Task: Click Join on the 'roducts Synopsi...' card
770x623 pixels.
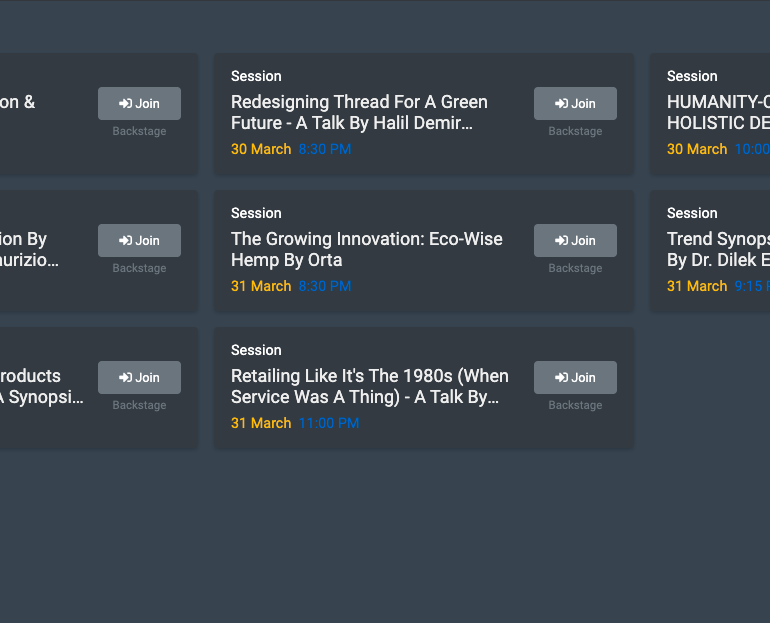Action: pos(139,378)
